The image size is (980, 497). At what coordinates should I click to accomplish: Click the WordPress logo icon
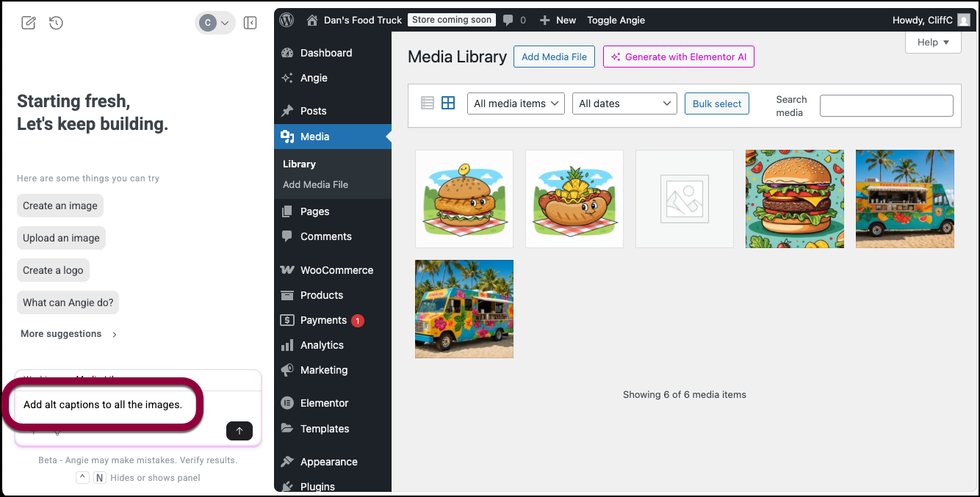point(287,20)
